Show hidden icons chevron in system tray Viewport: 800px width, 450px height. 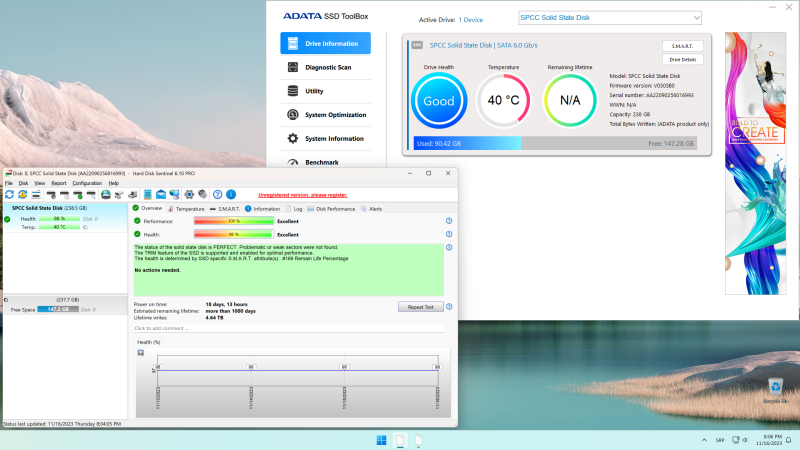704,440
